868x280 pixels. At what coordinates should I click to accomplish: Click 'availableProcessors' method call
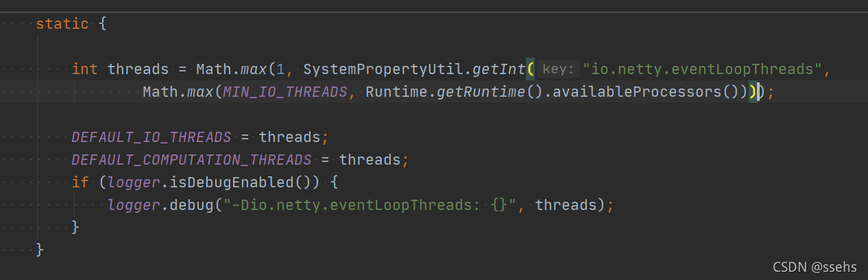pos(633,92)
